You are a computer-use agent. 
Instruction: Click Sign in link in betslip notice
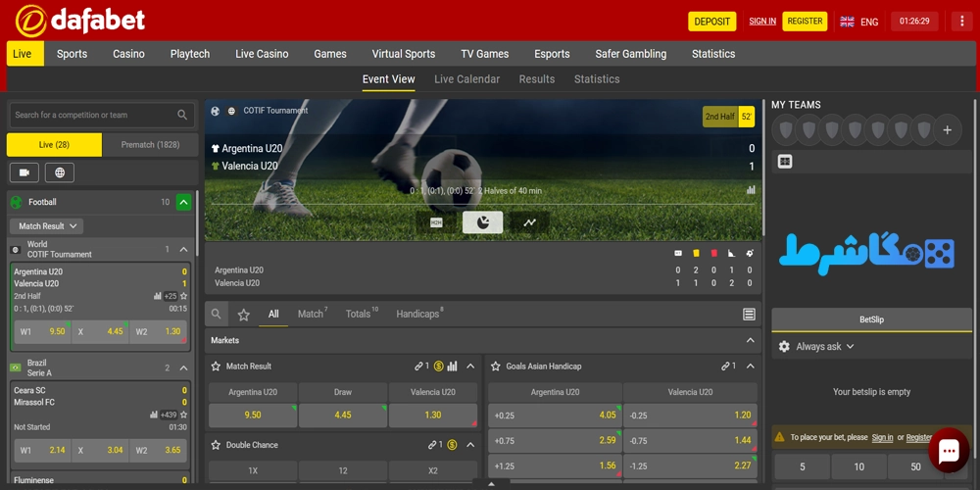point(882,437)
